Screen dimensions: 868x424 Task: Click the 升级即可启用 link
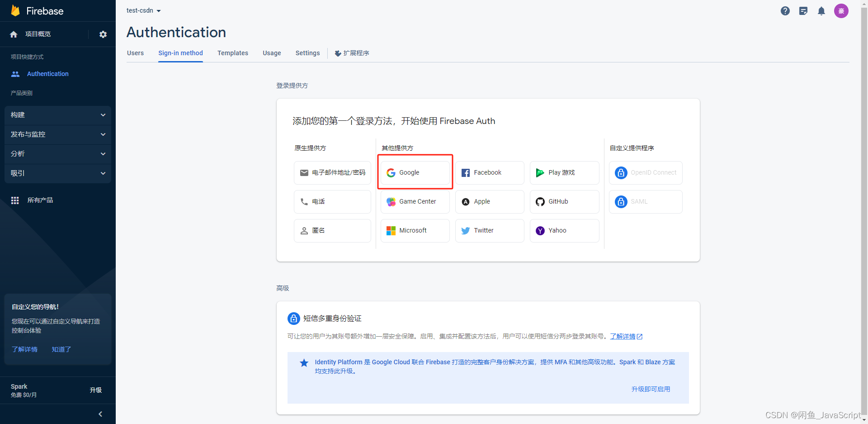(x=651, y=389)
